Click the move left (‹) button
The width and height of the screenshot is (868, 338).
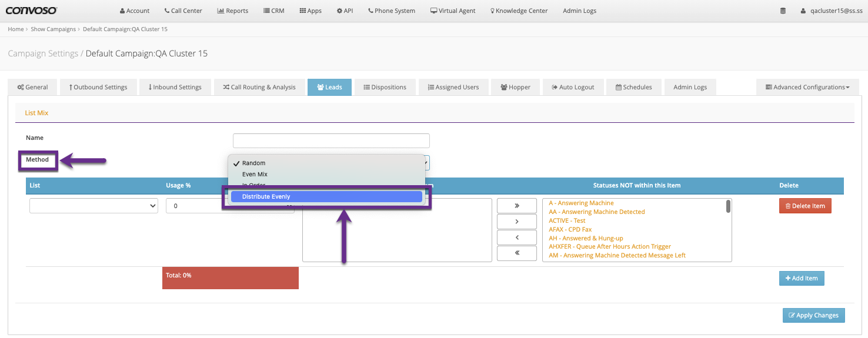tap(517, 237)
